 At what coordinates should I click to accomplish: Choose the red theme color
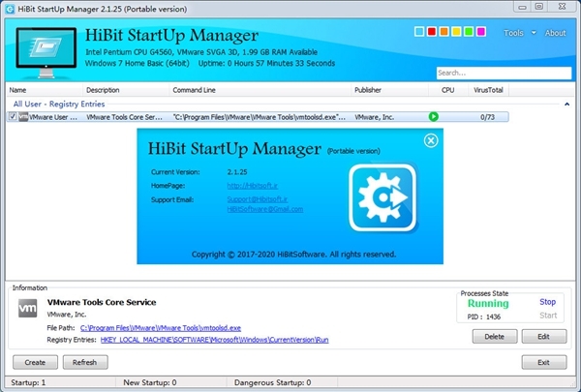[x=431, y=32]
